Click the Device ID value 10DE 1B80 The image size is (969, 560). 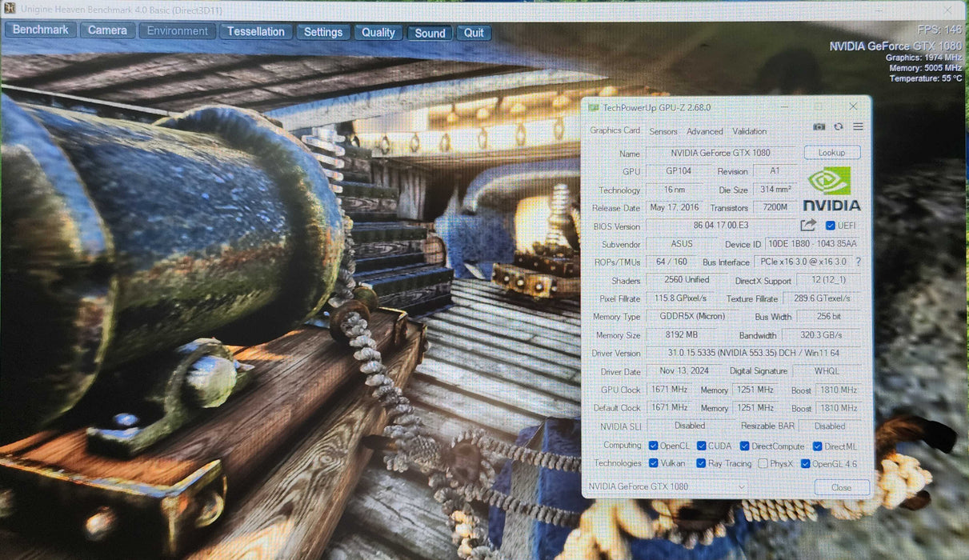812,243
